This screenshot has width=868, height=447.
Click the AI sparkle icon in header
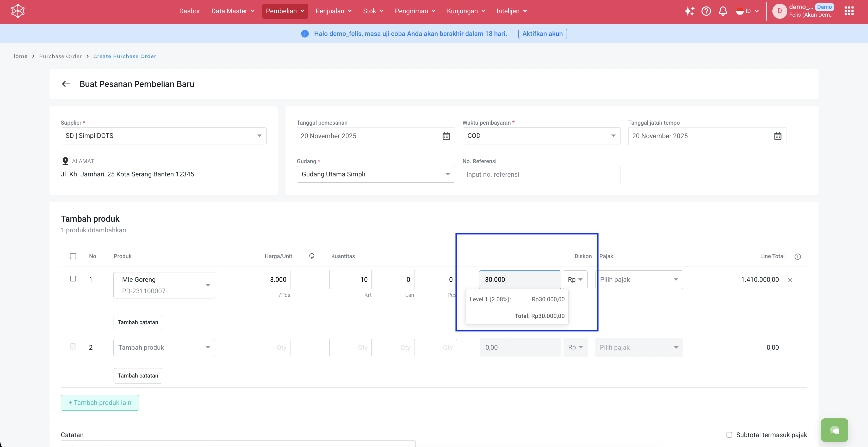[689, 11]
